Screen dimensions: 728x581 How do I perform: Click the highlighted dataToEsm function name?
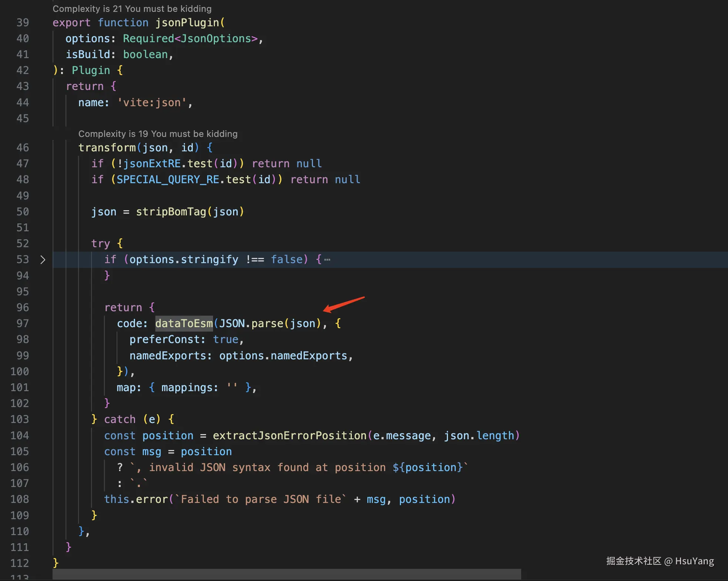click(x=184, y=323)
